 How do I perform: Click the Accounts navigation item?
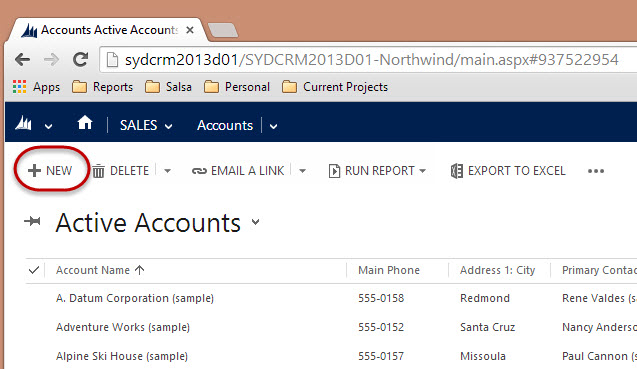pos(225,125)
